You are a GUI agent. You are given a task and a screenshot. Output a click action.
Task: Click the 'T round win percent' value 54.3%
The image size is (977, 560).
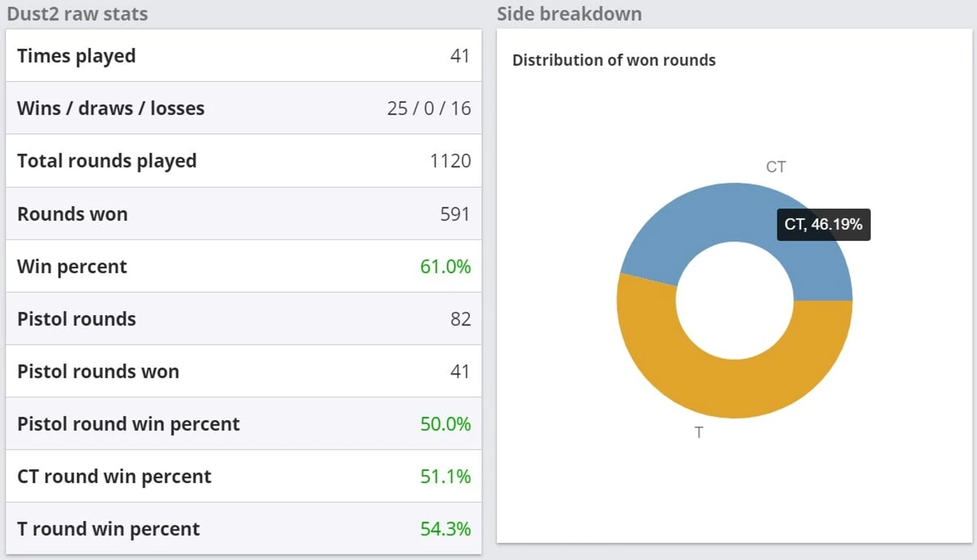(445, 529)
